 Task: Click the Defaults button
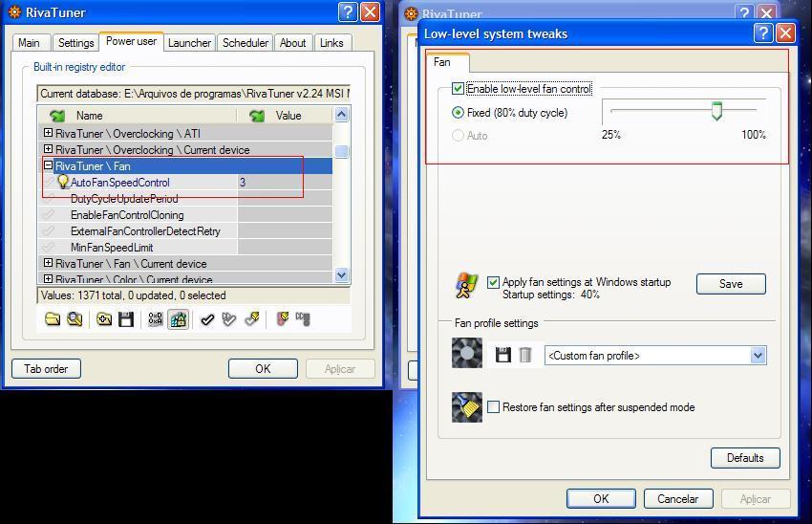(x=745, y=458)
